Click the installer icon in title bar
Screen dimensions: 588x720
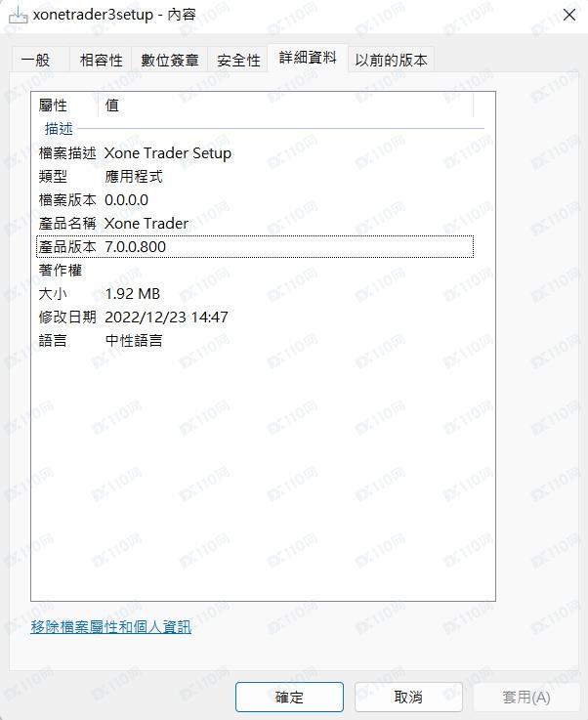coord(19,15)
